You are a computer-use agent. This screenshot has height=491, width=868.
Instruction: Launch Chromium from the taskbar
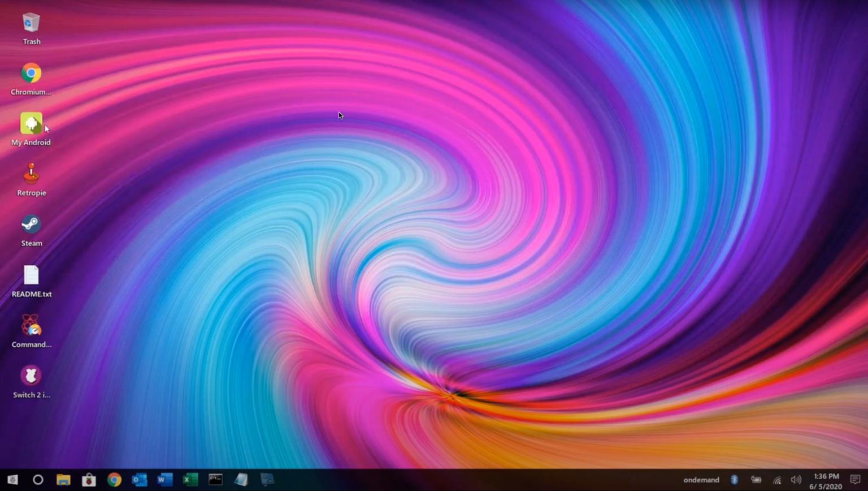[114, 480]
